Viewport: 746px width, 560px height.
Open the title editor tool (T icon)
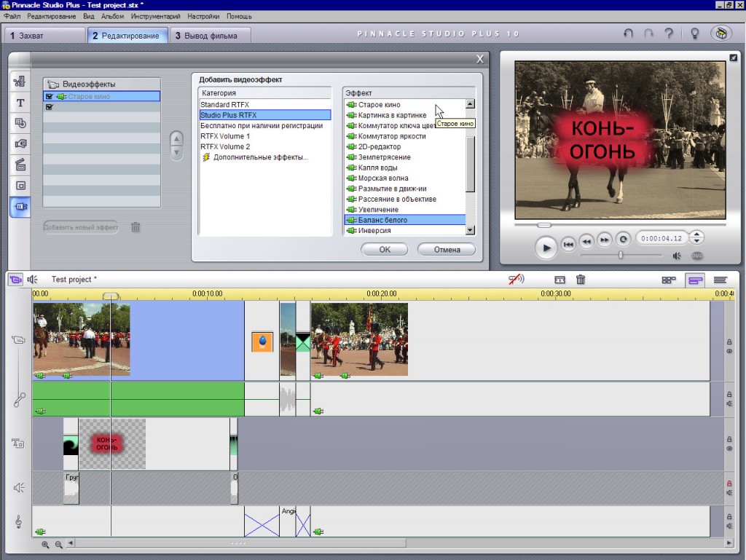point(20,103)
